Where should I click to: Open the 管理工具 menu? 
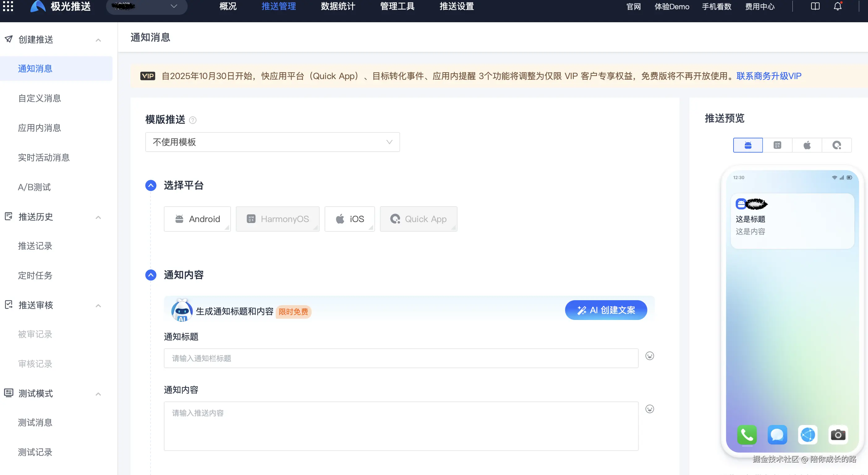[397, 6]
